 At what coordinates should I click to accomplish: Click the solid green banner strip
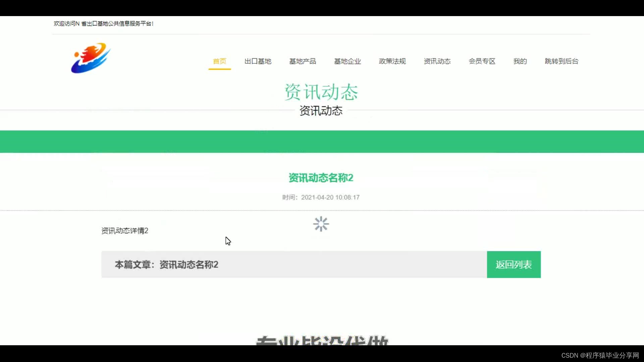coord(322,141)
